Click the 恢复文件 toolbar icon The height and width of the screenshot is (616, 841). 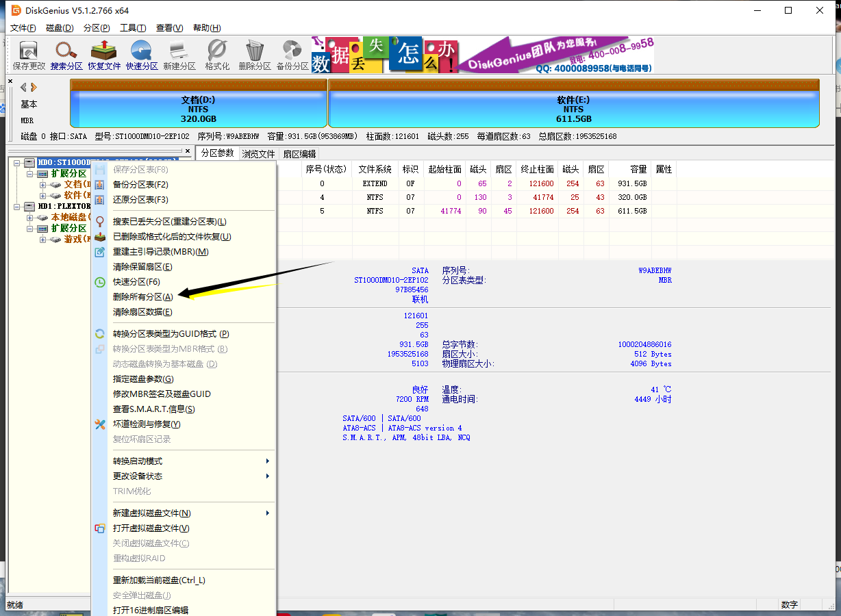(104, 54)
